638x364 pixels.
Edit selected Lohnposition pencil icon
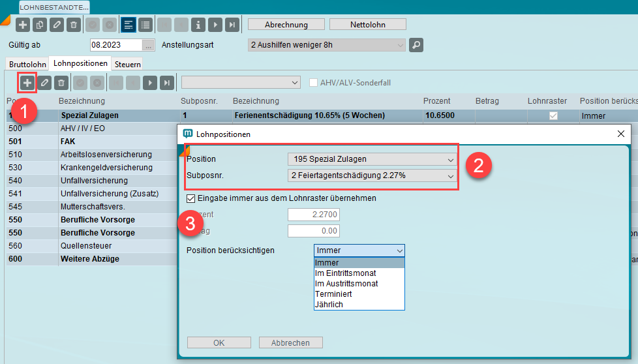44,83
